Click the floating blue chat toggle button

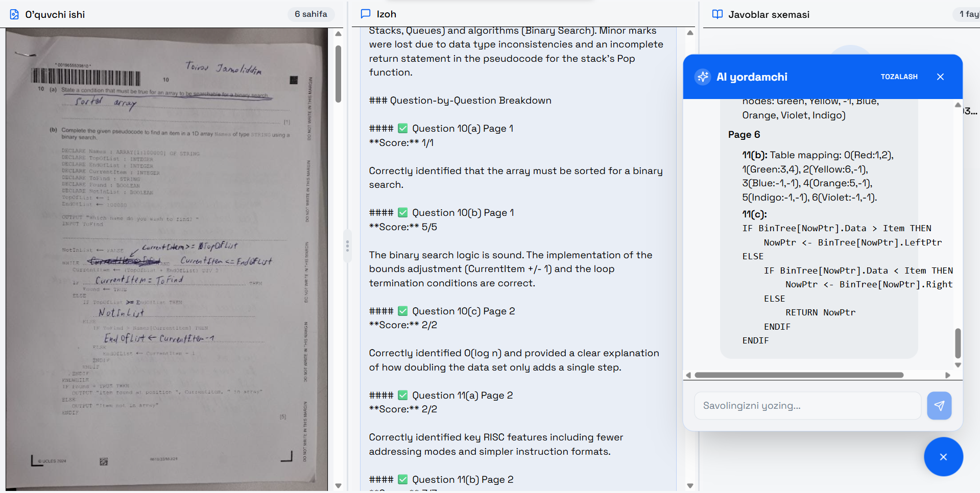tap(943, 457)
